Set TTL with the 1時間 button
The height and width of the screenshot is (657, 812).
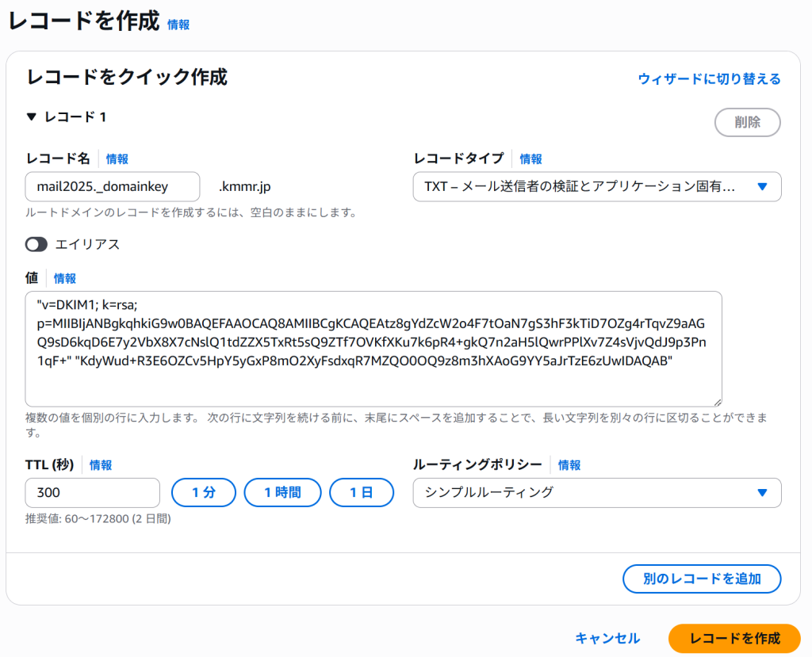click(282, 492)
